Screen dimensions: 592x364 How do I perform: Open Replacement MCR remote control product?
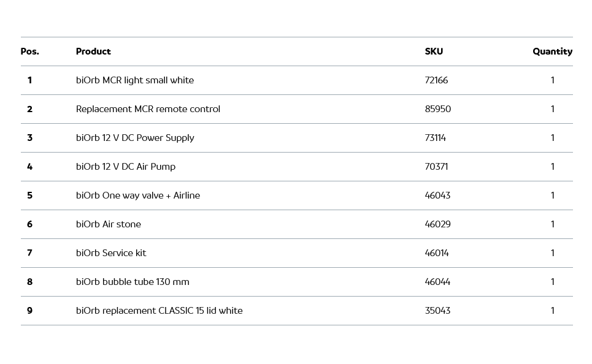coord(148,109)
